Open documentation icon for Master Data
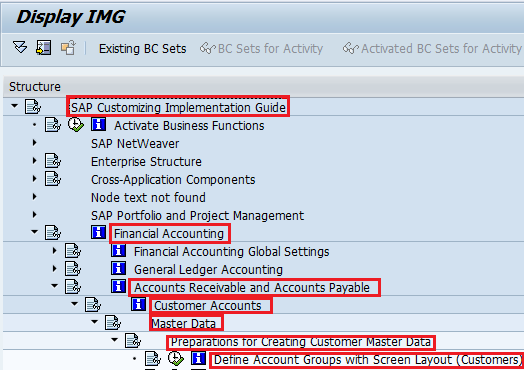 113,323
